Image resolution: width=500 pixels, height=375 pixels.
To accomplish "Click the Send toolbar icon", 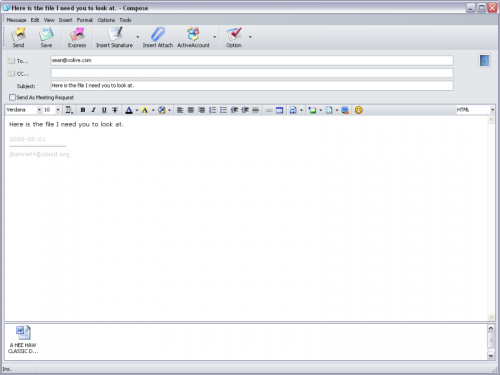I will pyautogui.click(x=18, y=38).
